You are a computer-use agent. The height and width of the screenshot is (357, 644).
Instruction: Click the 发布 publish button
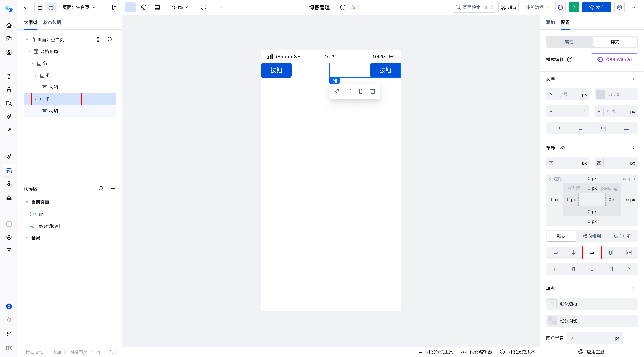coord(596,7)
